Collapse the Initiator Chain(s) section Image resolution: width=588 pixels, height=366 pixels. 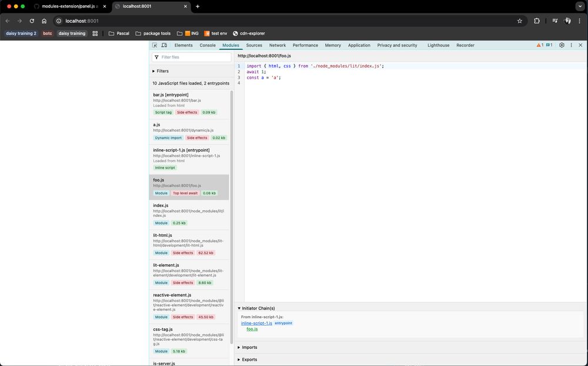pos(256,308)
